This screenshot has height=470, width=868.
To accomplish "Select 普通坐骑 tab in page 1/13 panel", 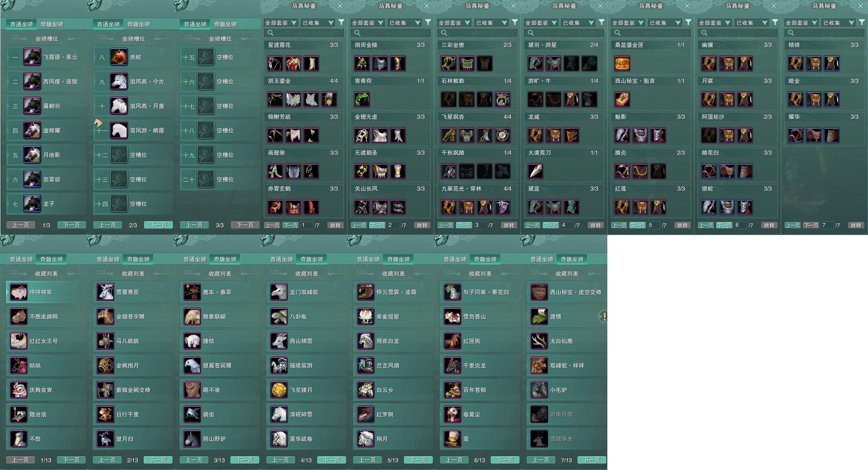I will [x=21, y=259].
